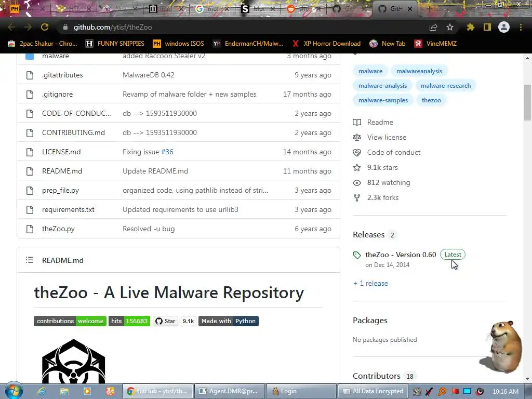
Task: Close the active GitHub tab
Action: pos(410,9)
